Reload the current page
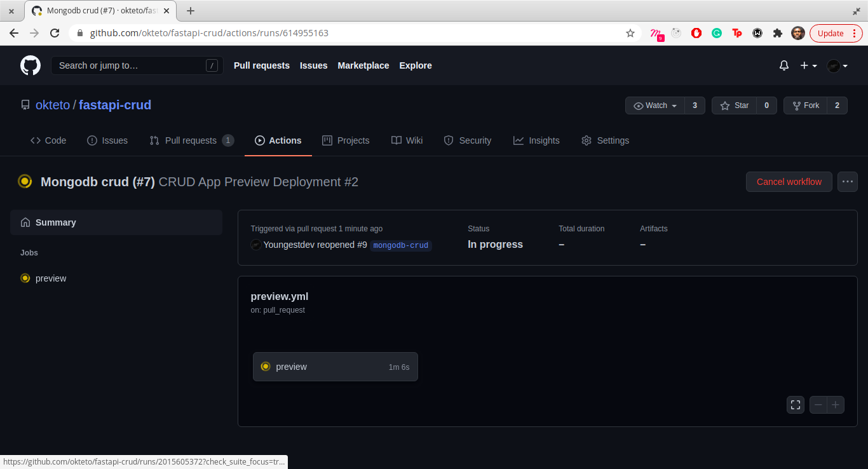Screen dimensions: 868x469 [x=55, y=33]
